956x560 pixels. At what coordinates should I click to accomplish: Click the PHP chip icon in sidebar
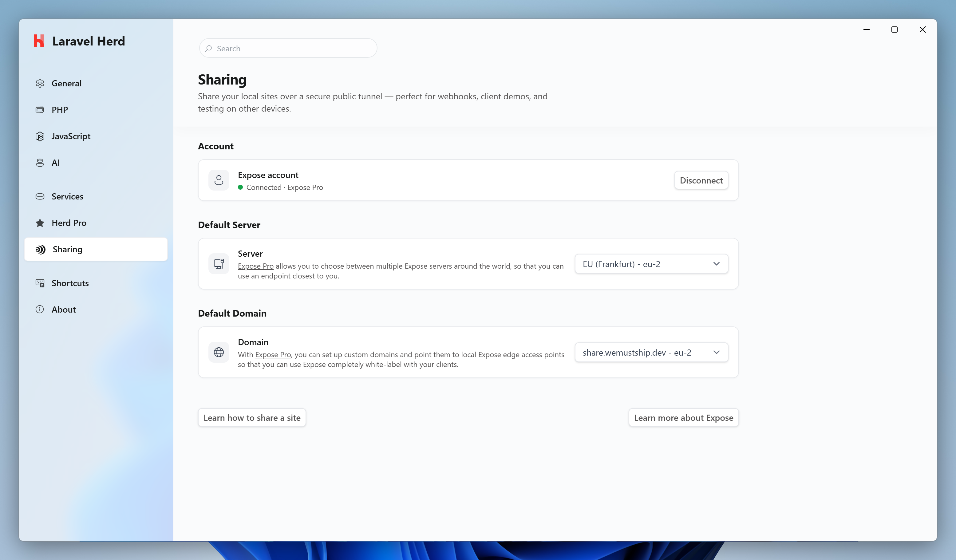click(40, 110)
